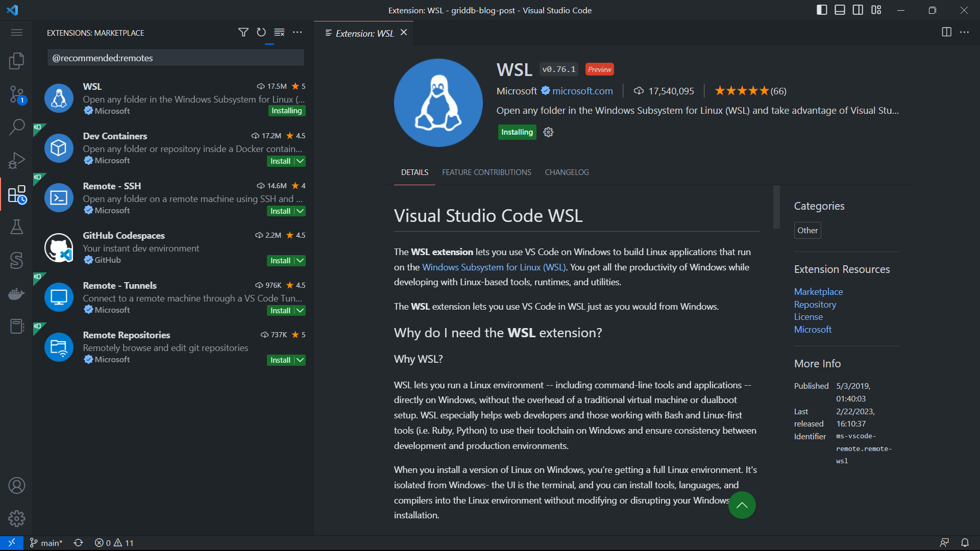Click the extensions search input field
Screen dimensions: 980x551
(176, 58)
